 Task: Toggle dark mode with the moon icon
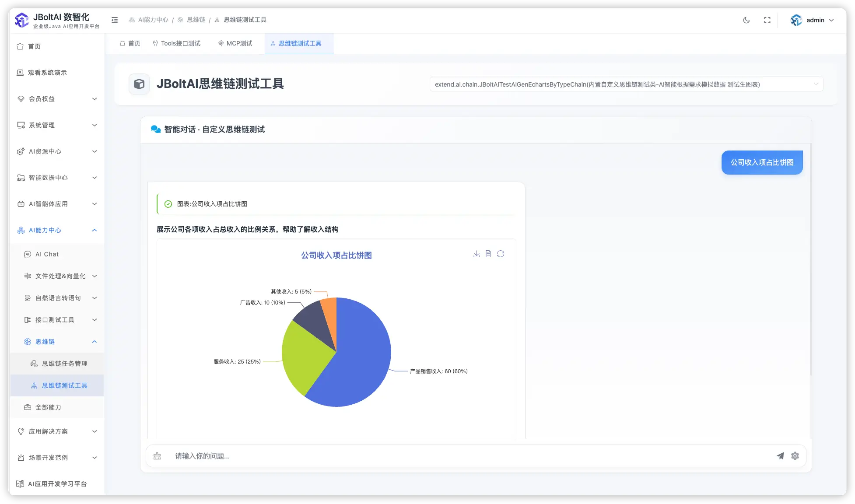click(x=746, y=20)
